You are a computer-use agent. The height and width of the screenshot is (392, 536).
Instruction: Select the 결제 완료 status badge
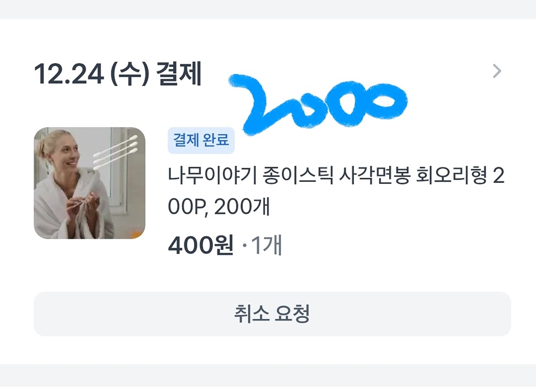click(201, 140)
